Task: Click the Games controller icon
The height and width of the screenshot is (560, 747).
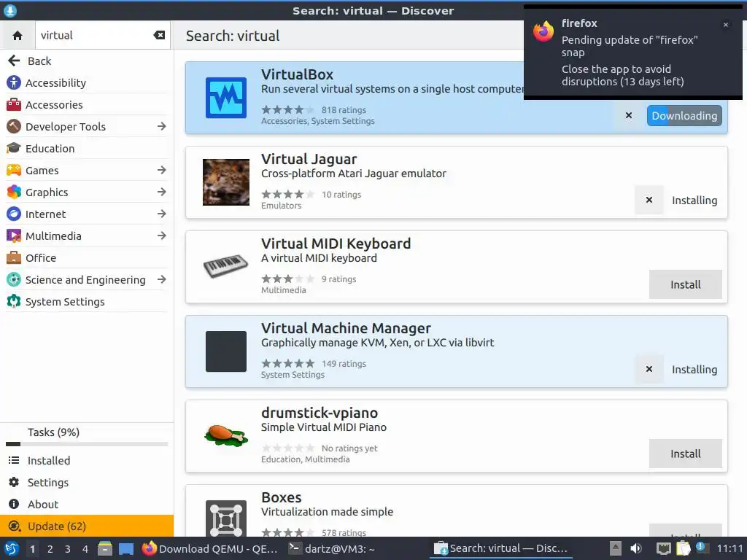Action: pyautogui.click(x=14, y=170)
